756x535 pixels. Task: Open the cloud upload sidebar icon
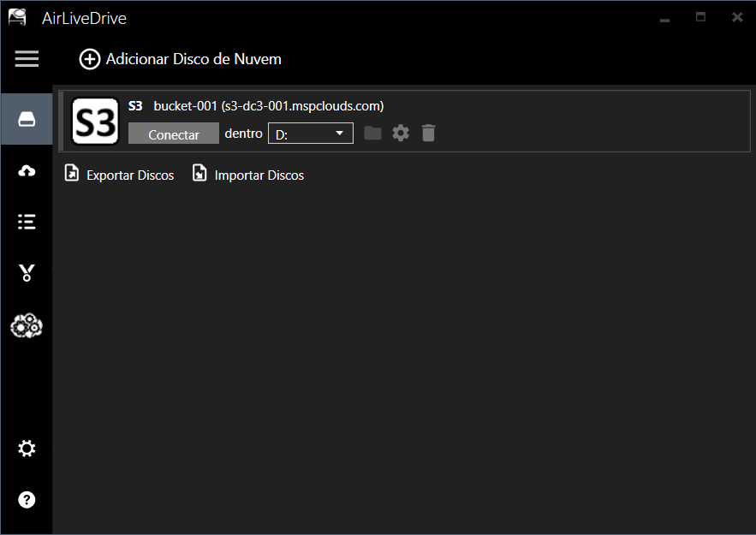coord(27,171)
